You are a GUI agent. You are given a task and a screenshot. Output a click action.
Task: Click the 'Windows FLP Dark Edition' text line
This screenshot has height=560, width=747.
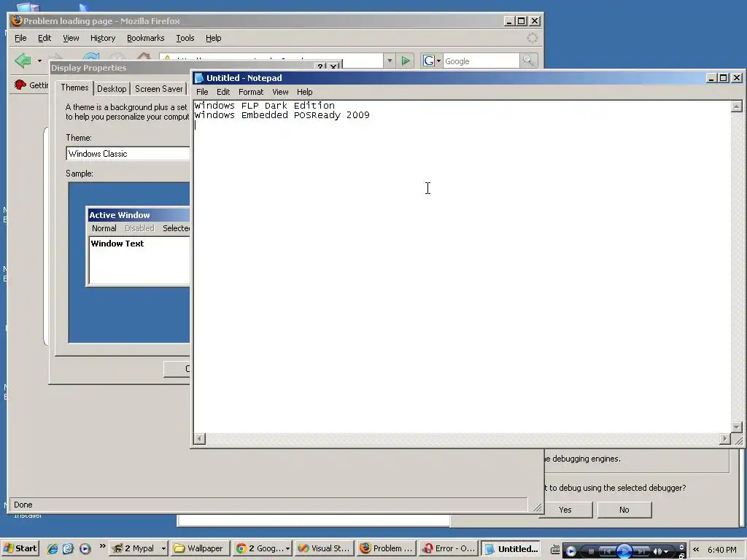coord(264,105)
